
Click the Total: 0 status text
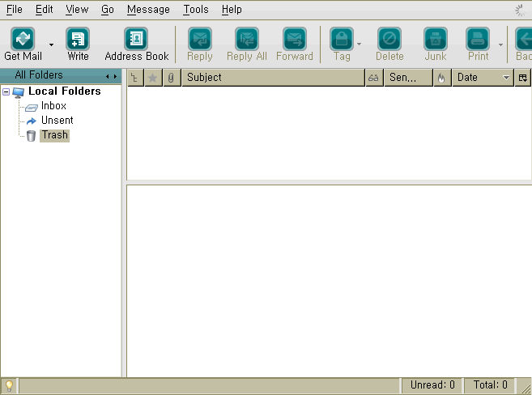(490, 384)
